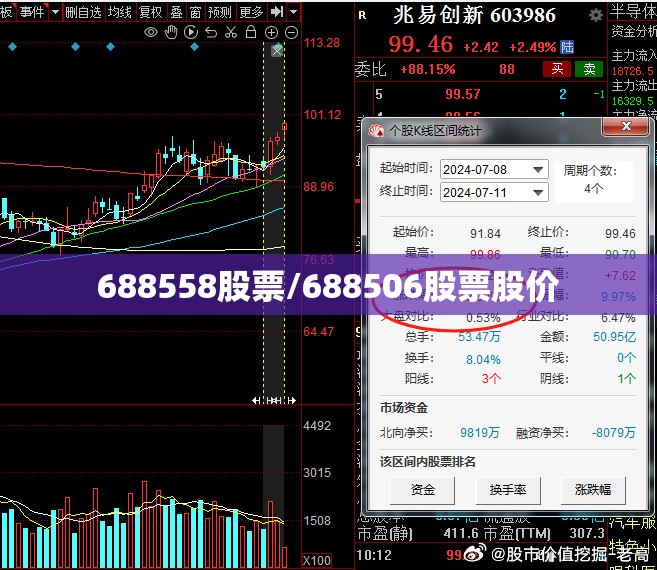
Task: Expand the 起始时间 date dropdown
Action: tap(538, 170)
